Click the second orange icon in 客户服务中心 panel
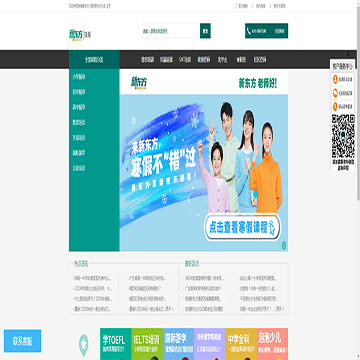This screenshot has height=360, width=360. [335, 93]
